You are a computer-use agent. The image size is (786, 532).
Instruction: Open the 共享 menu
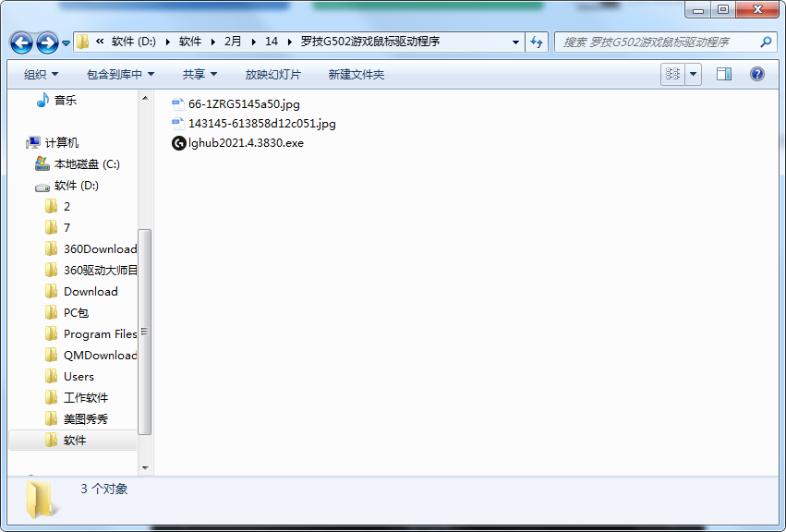pyautogui.click(x=200, y=75)
